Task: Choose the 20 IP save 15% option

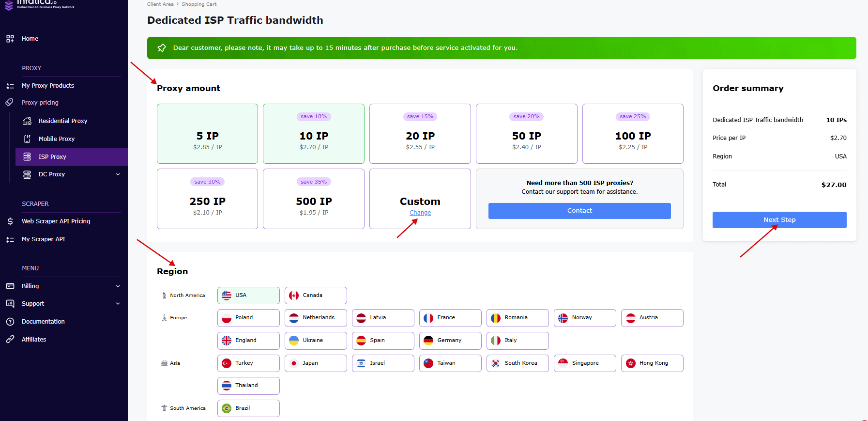Action: point(420,134)
